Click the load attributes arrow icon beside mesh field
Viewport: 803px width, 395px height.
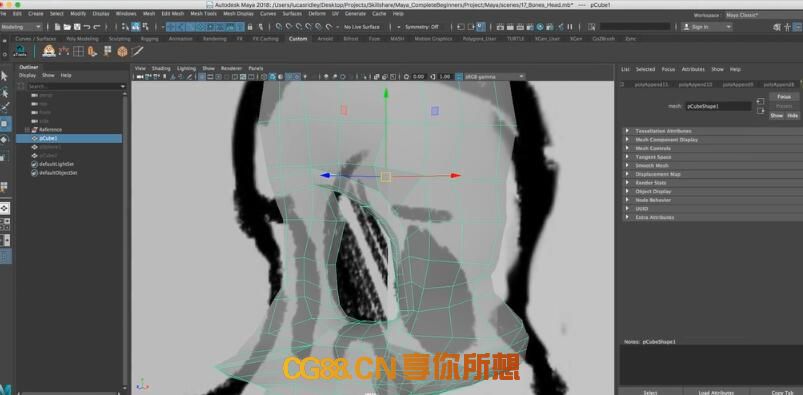point(760,101)
